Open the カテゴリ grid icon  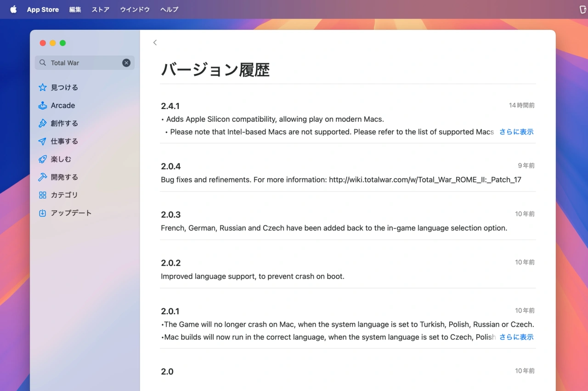click(43, 195)
